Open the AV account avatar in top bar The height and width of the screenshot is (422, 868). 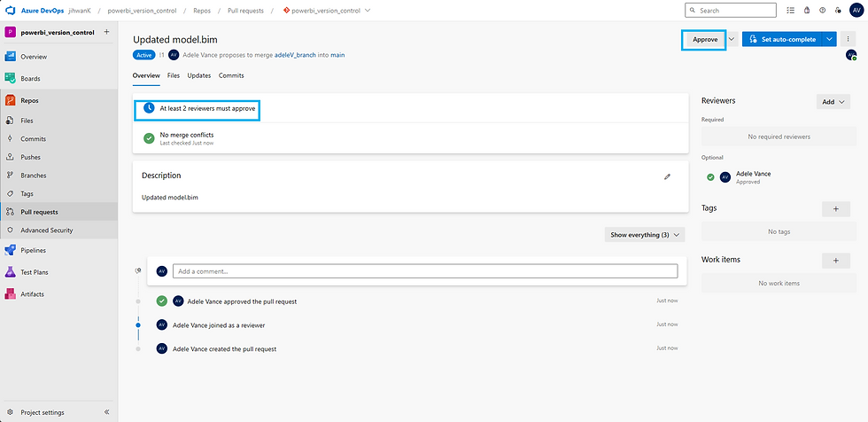[x=856, y=11]
